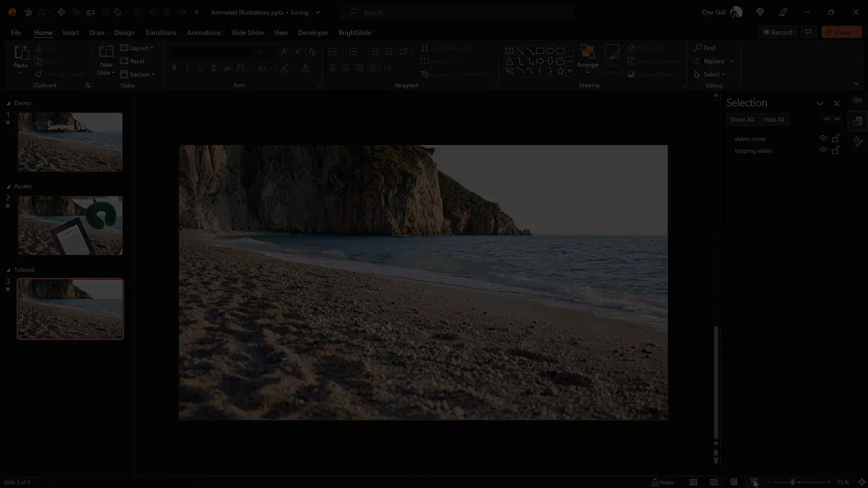Open Selection pane options chevron

(x=820, y=103)
